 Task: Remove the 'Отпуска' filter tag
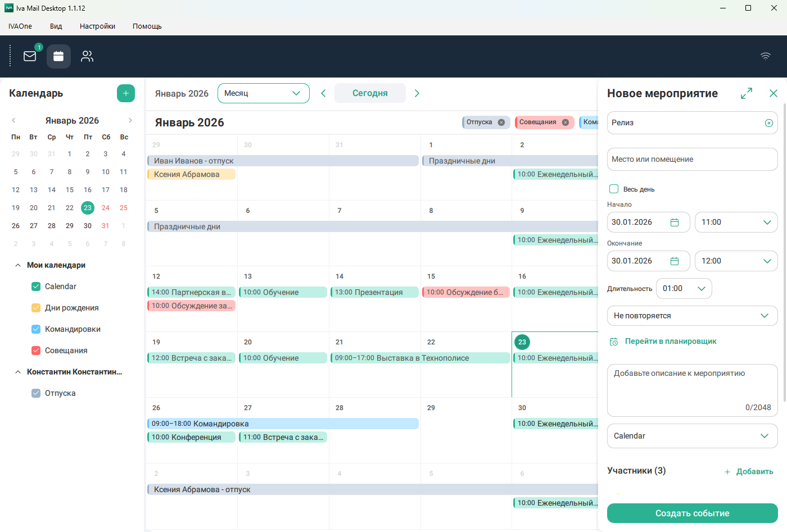click(x=501, y=122)
